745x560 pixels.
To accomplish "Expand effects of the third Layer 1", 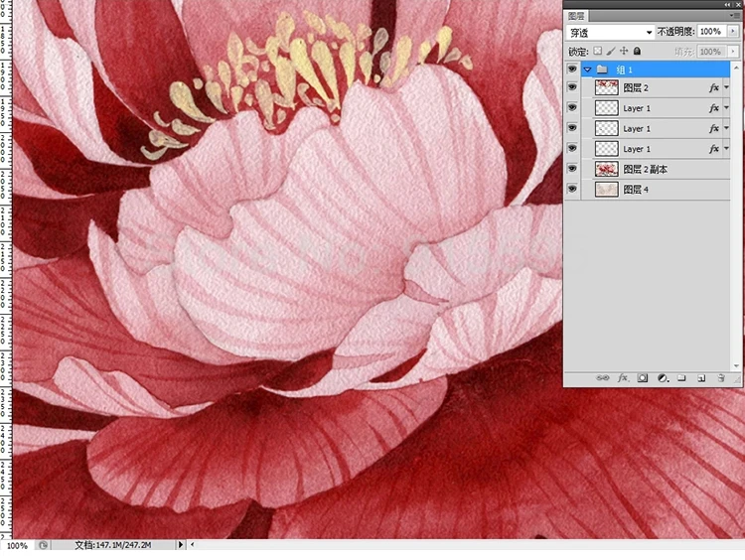I will 726,149.
